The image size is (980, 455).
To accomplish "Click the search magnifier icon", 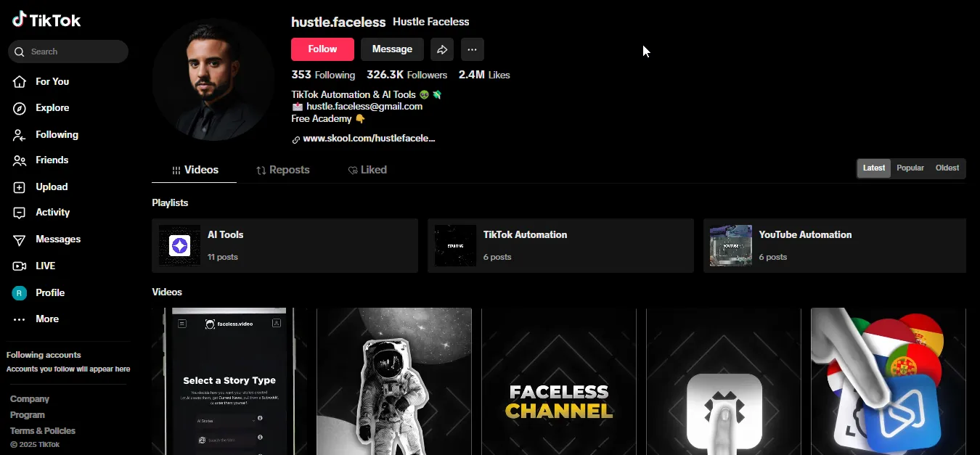I will point(20,52).
